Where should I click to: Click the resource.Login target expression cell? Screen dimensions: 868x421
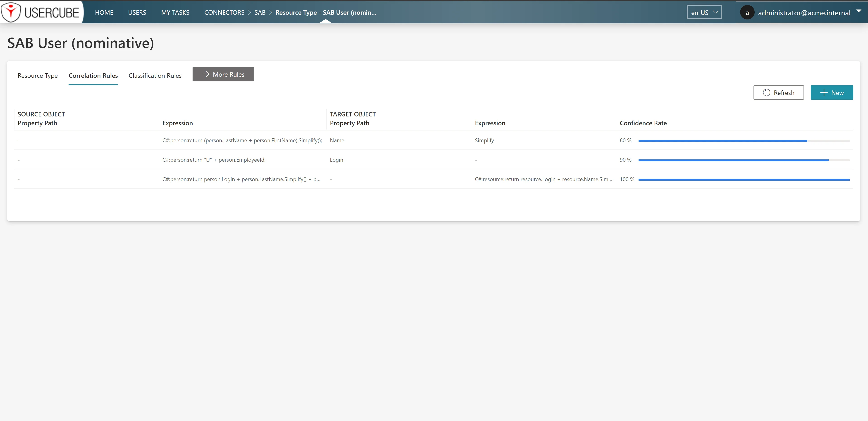(544, 180)
